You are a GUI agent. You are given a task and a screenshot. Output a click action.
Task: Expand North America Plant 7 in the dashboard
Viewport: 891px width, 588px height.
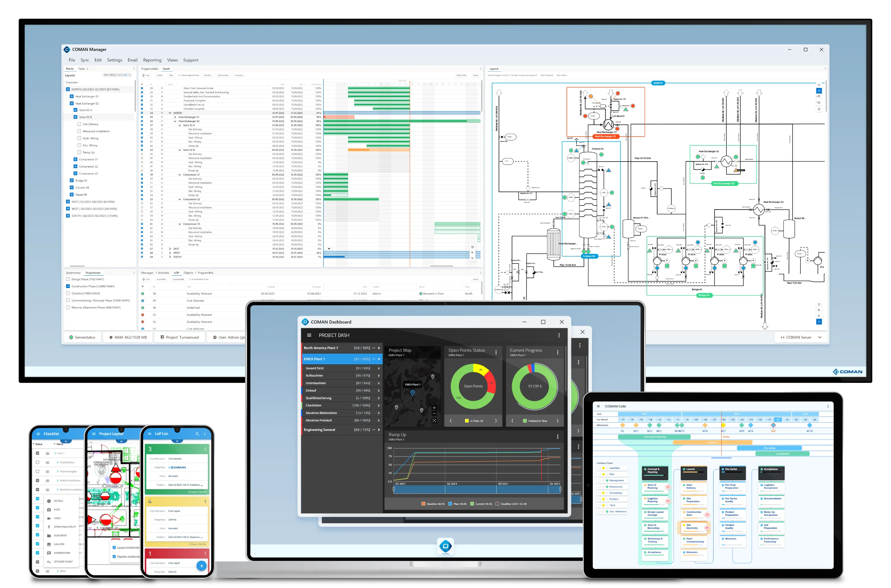pyautogui.click(x=379, y=348)
